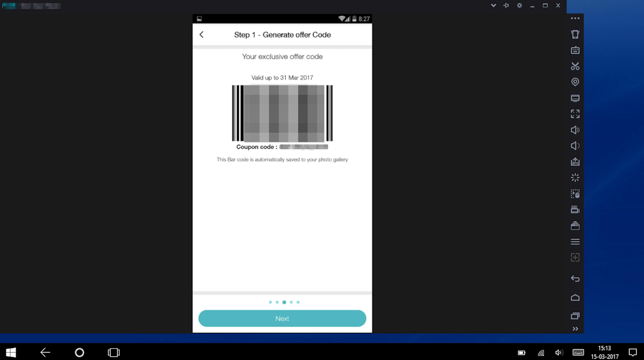Click the screen recorder icon

[575, 209]
